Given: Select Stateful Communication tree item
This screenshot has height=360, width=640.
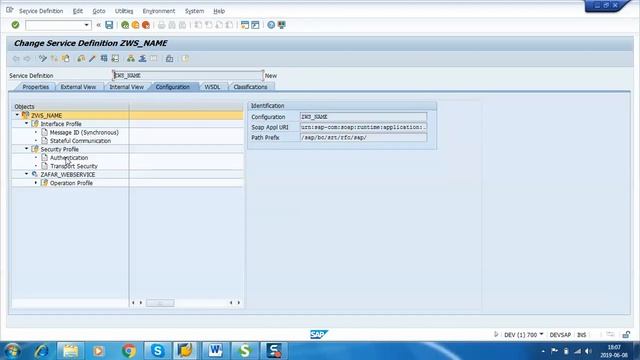Looking at the screenshot, I should [80, 140].
